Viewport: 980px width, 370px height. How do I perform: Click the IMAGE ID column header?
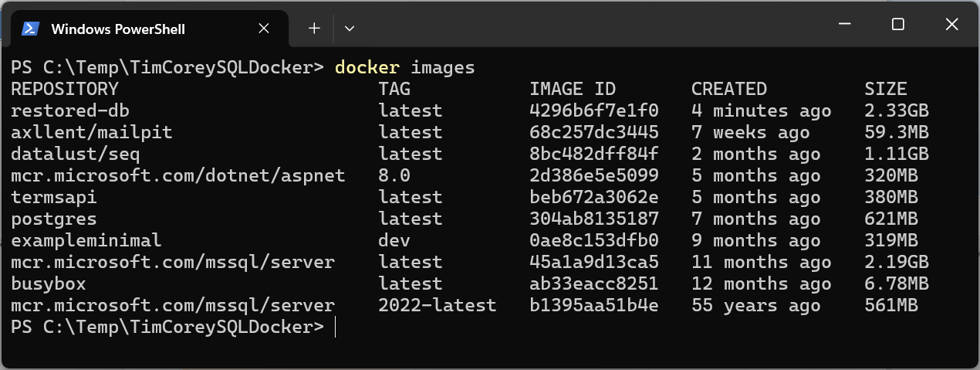coord(573,89)
